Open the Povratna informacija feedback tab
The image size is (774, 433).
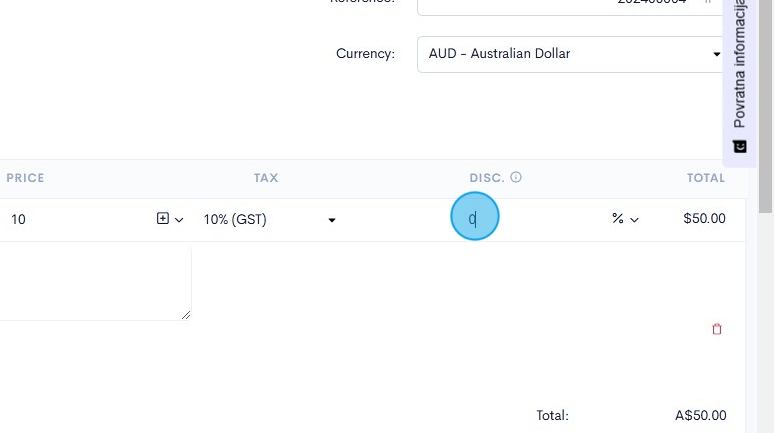pos(740,70)
